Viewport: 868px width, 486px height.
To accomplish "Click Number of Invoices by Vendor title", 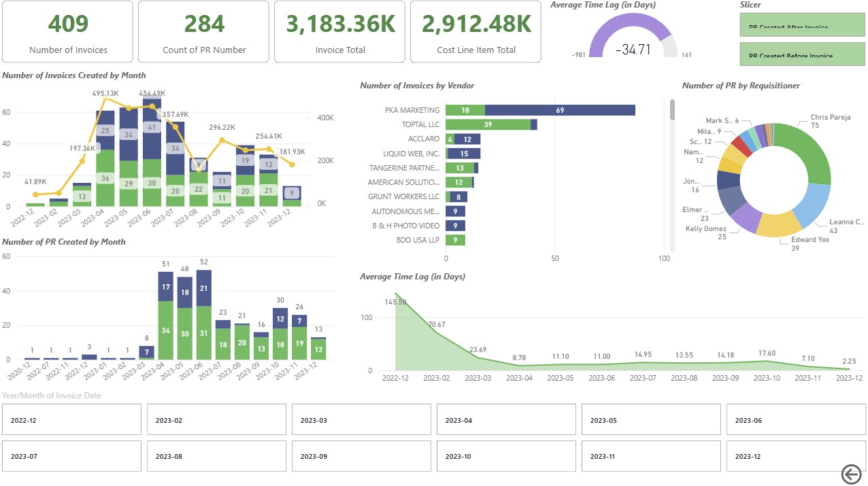I will [x=417, y=86].
